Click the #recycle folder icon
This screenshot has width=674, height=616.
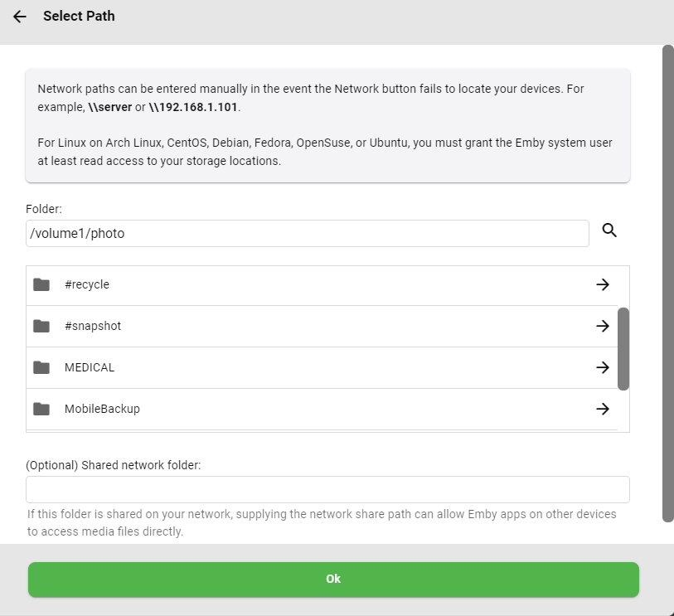point(42,284)
